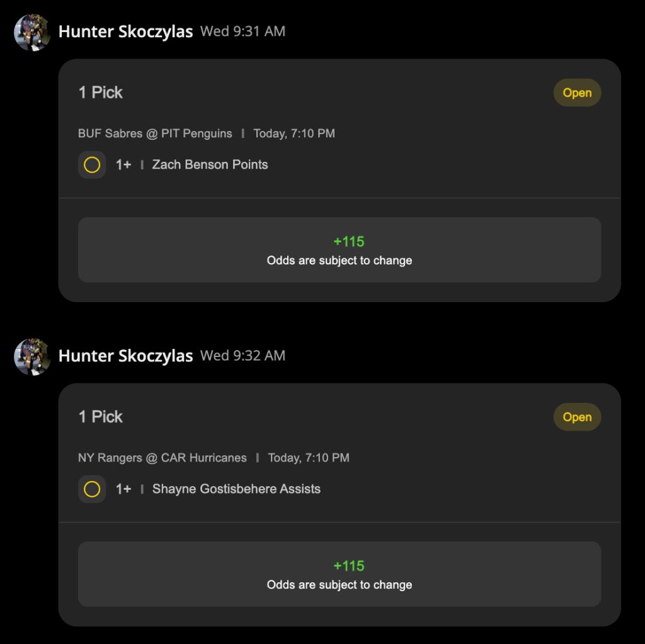
Task: Click the 1 Pick heading in first card
Action: [101, 93]
